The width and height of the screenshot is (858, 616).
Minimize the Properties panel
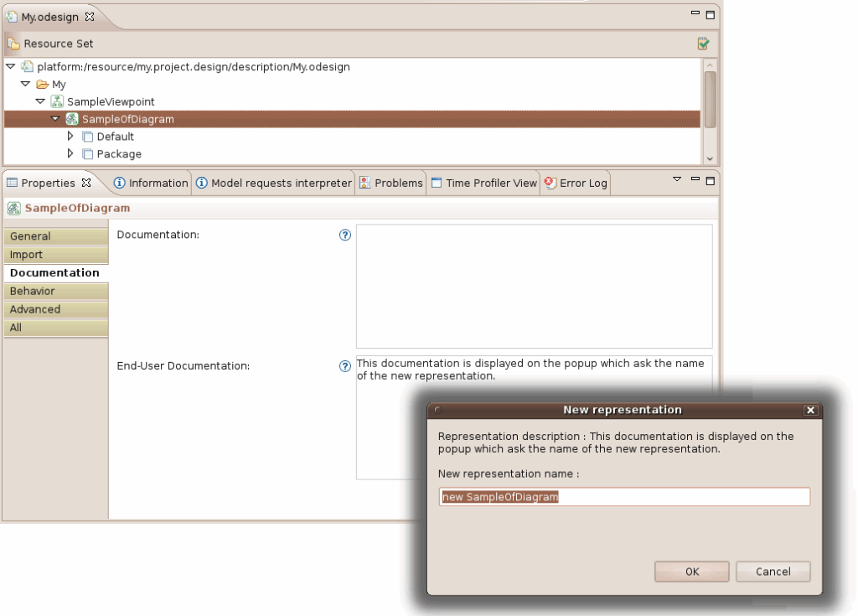pyautogui.click(x=695, y=179)
